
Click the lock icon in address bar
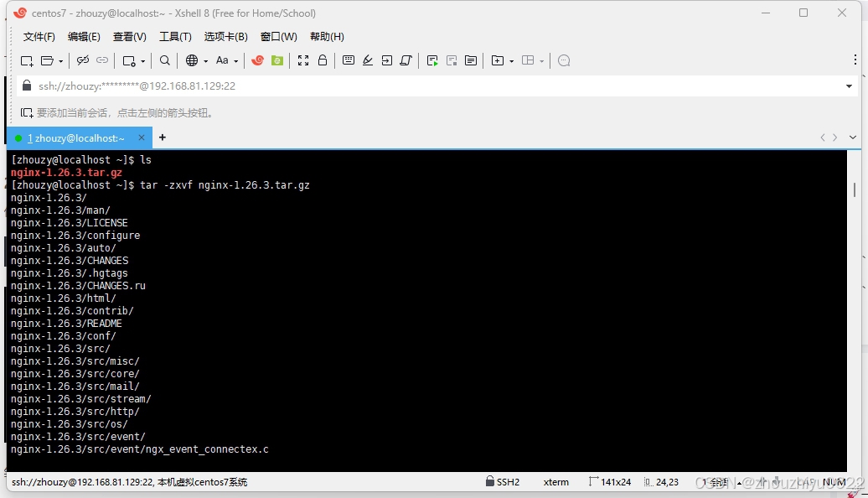(27, 86)
